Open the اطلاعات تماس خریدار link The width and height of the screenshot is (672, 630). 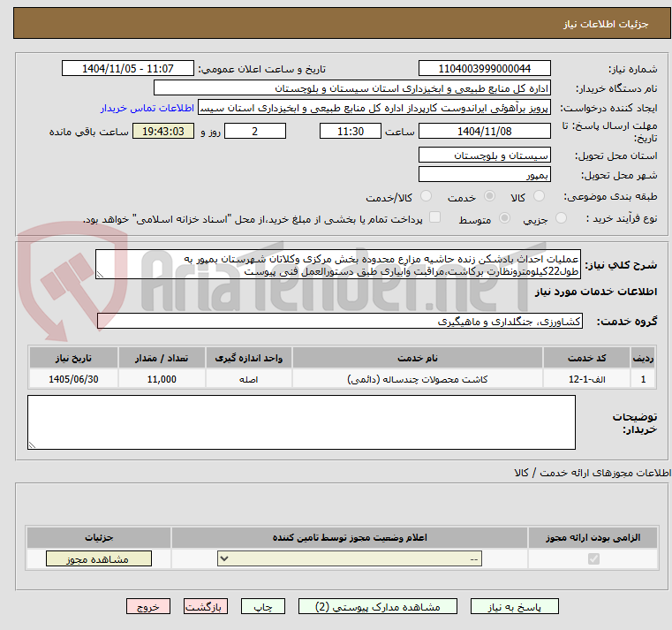pyautogui.click(x=147, y=108)
